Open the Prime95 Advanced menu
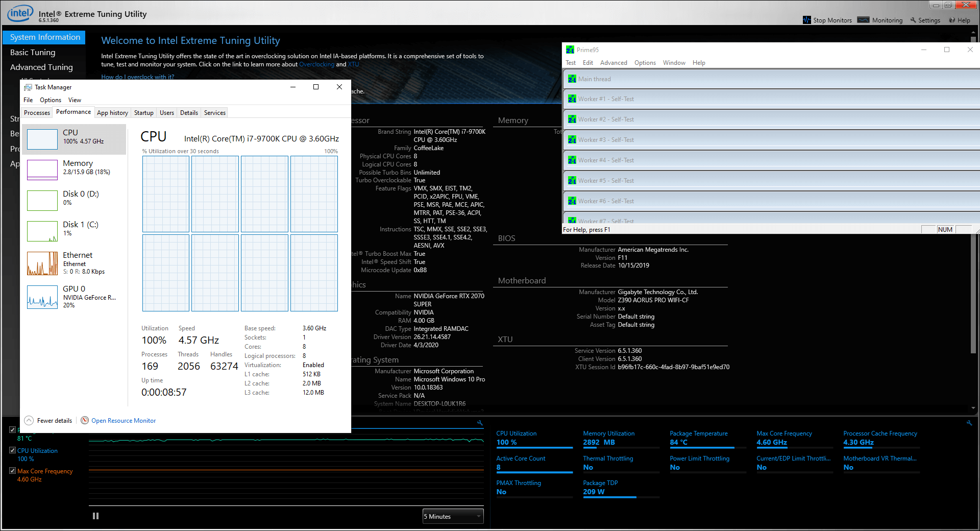The height and width of the screenshot is (531, 980). 613,63
